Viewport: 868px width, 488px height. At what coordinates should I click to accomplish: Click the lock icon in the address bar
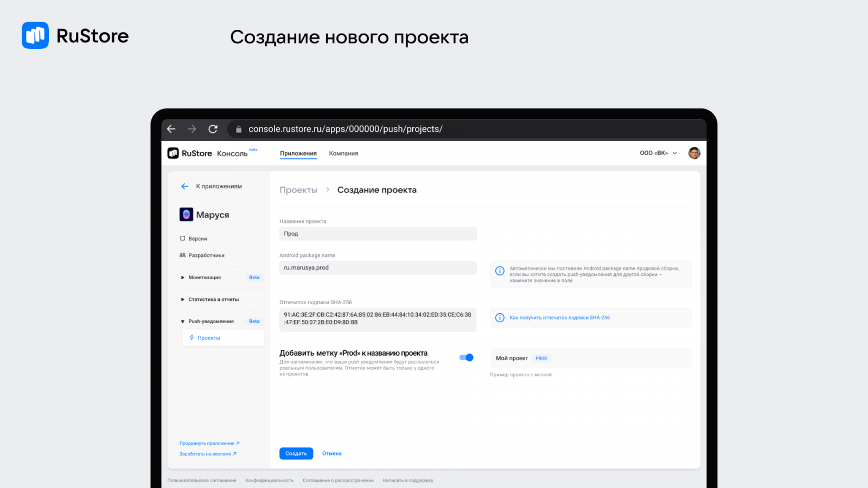pos(239,129)
